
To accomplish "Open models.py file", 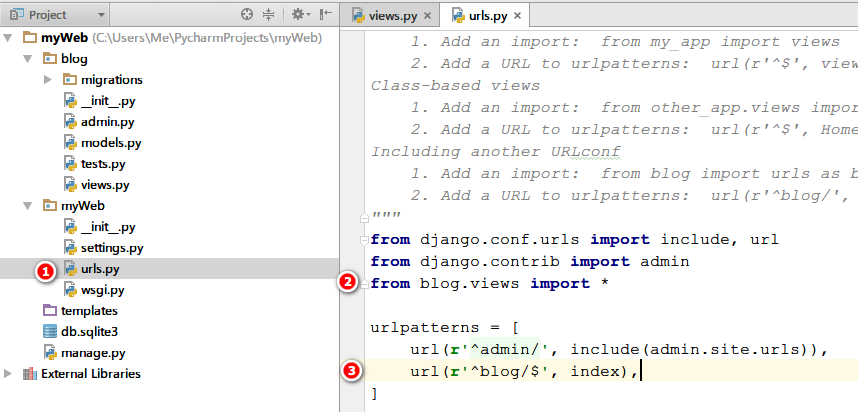I will pyautogui.click(x=111, y=143).
